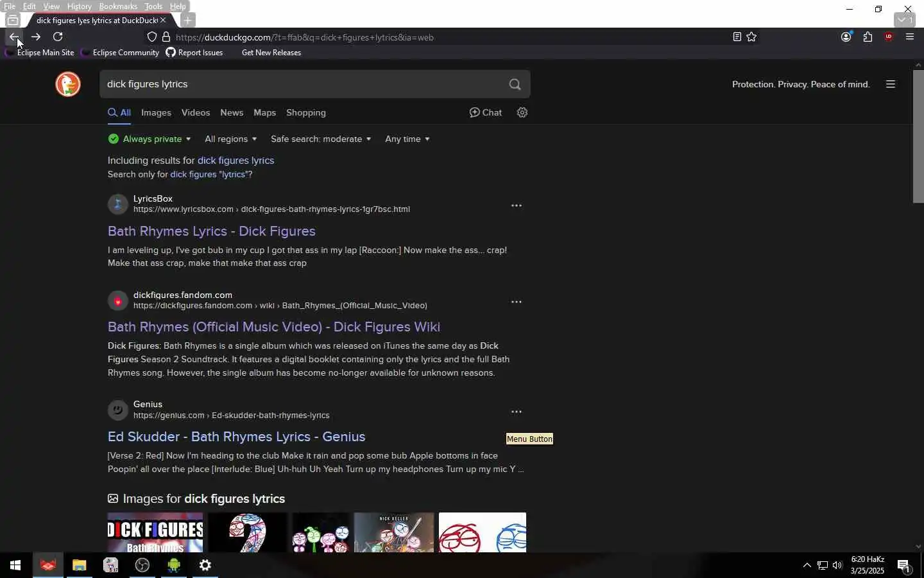The height and width of the screenshot is (578, 924).
Task: Open DuckDuckGo side menu hamburger
Action: coord(891,84)
